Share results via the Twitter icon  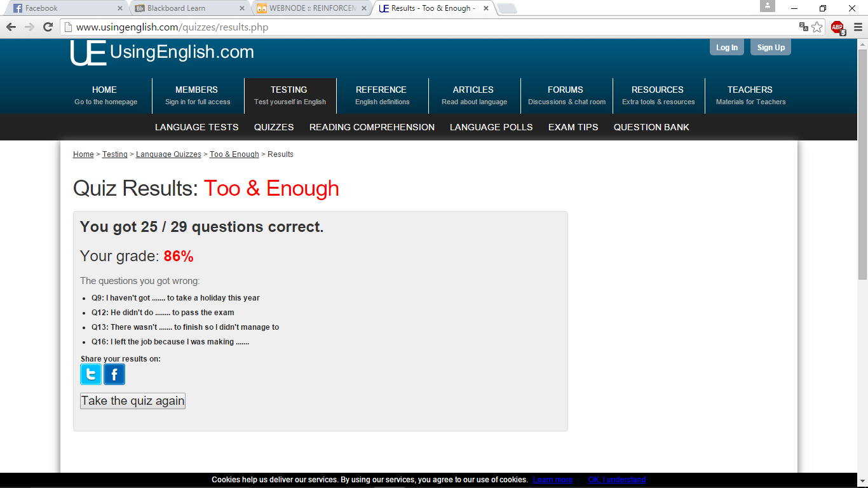[91, 374]
